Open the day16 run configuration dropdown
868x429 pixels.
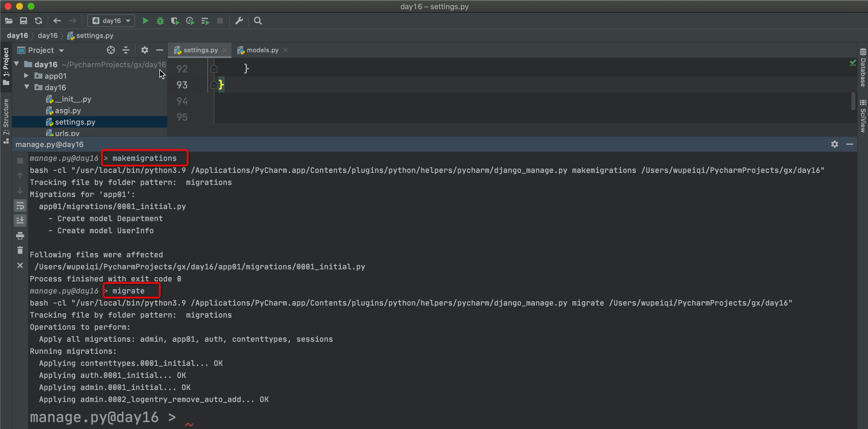[x=111, y=21]
